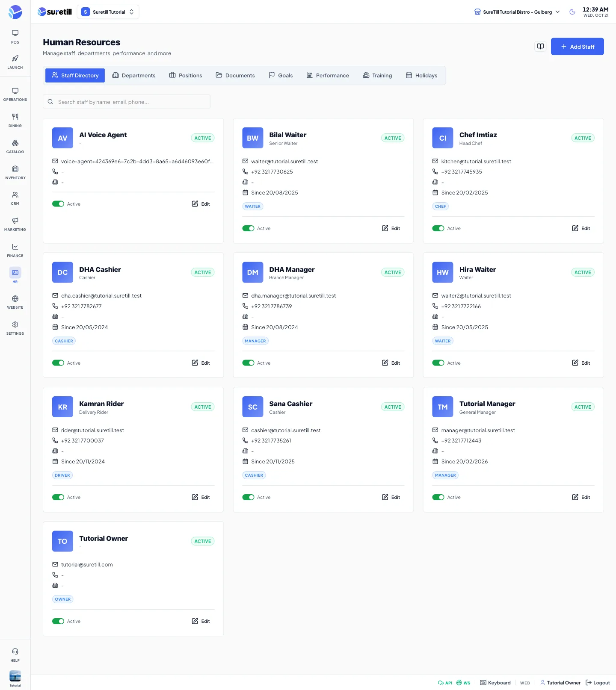Open the Training tab

coord(377,75)
